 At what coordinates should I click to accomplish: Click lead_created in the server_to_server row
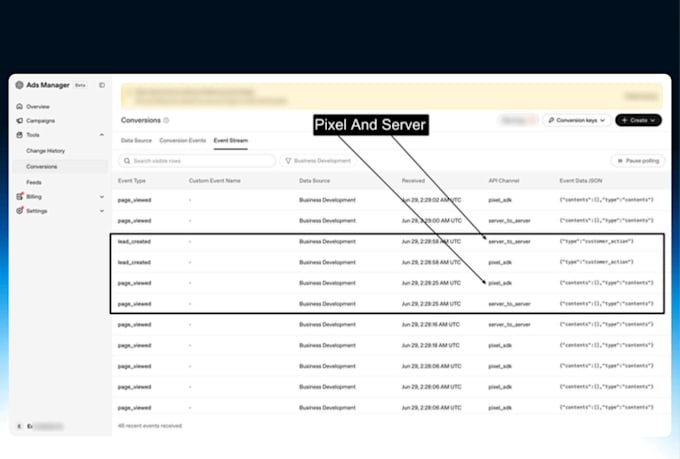tap(134, 242)
